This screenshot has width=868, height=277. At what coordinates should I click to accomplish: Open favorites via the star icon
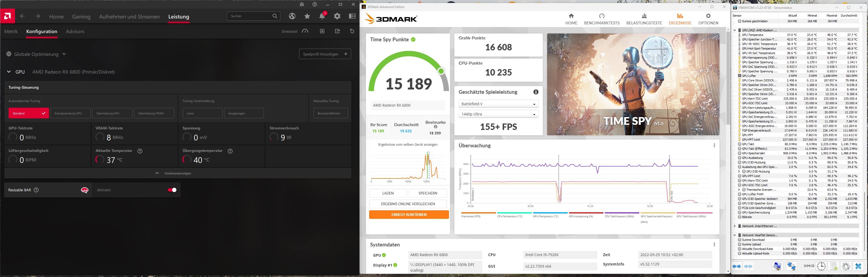click(307, 16)
